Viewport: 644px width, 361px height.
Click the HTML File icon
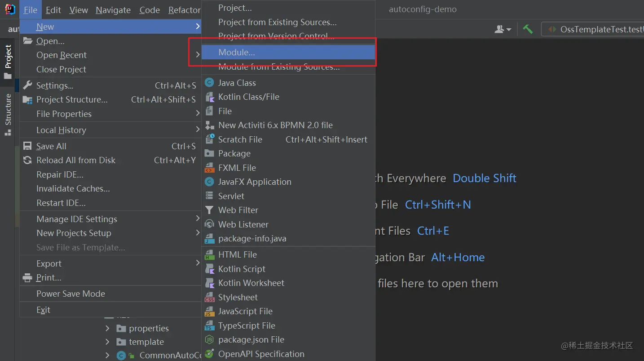[x=209, y=254]
